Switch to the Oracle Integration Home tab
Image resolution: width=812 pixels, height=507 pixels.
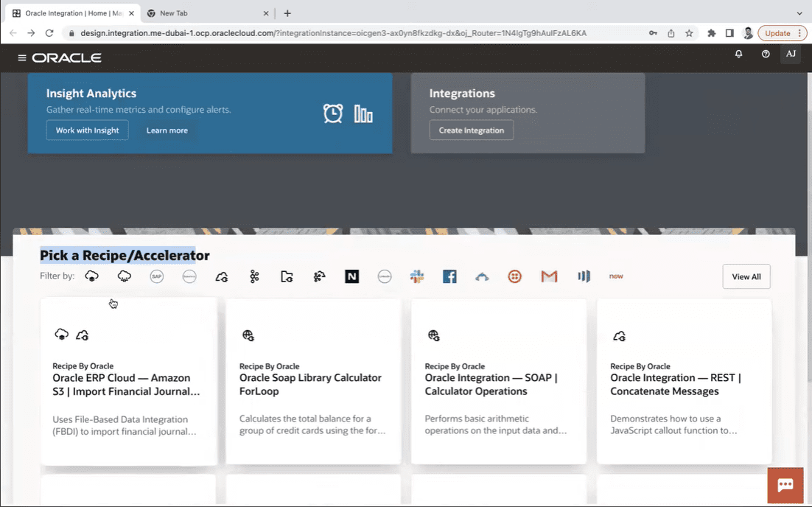click(x=72, y=13)
